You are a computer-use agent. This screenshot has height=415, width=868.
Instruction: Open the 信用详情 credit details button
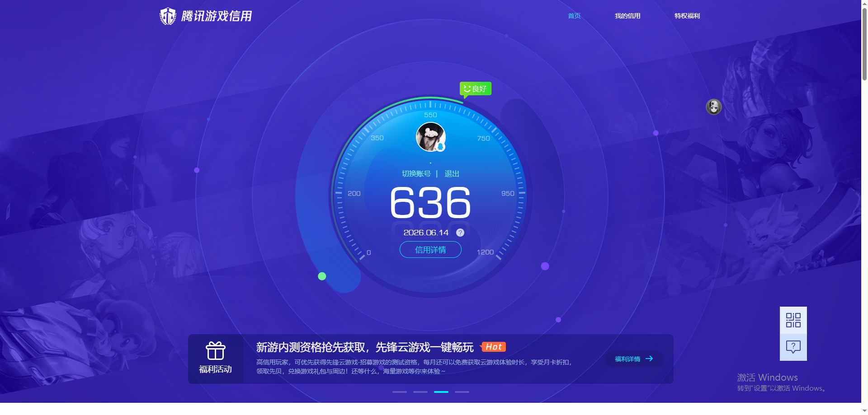coord(430,250)
